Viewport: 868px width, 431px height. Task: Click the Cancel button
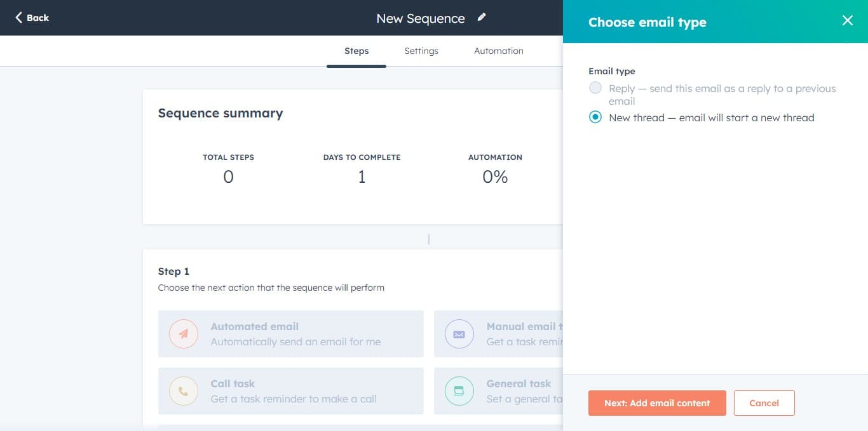tap(764, 403)
